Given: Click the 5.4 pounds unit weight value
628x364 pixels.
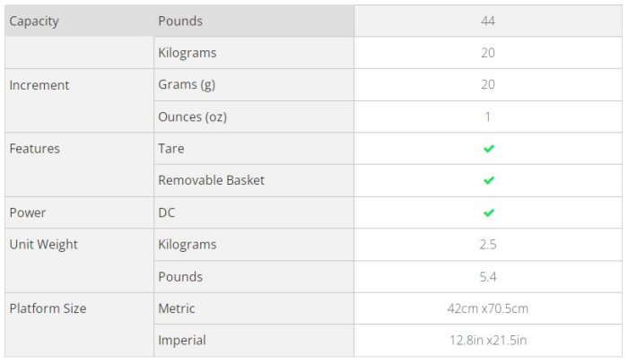Looking at the screenshot, I should point(488,276).
